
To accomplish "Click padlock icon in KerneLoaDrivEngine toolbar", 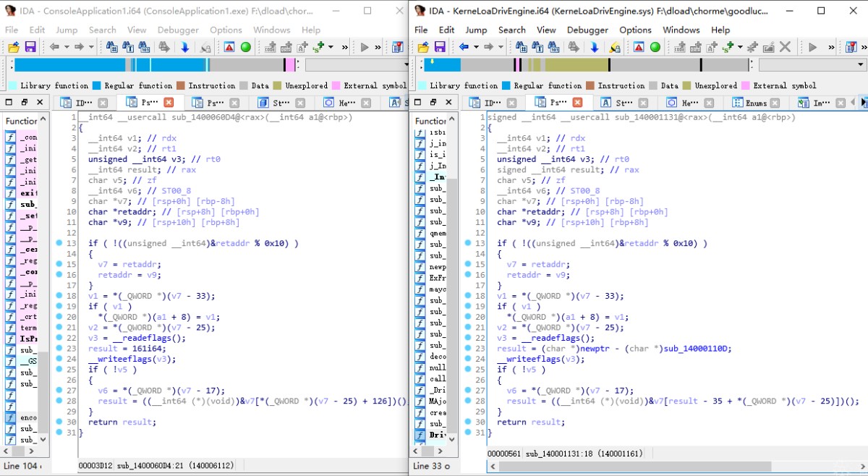I will pos(615,47).
